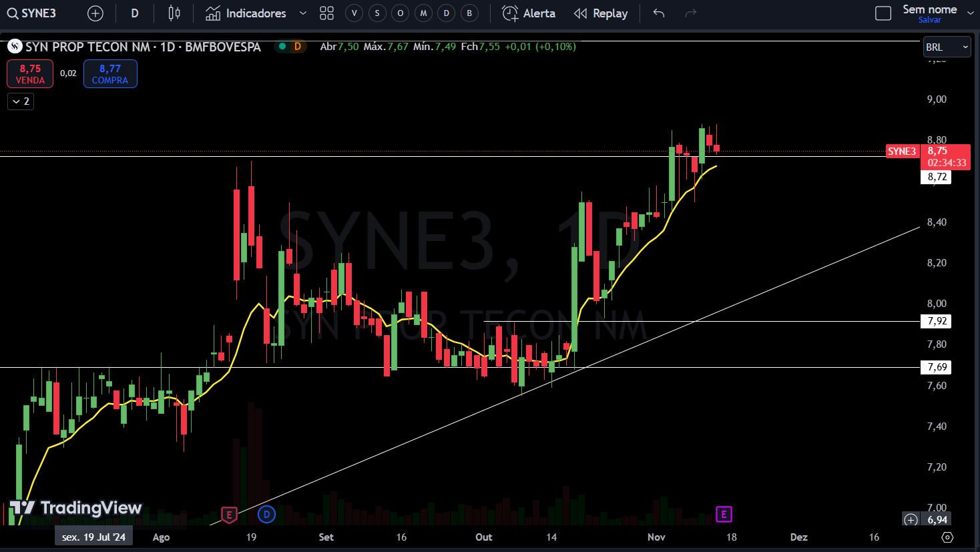Click the 02:34:33 countdown timer label

947,163
